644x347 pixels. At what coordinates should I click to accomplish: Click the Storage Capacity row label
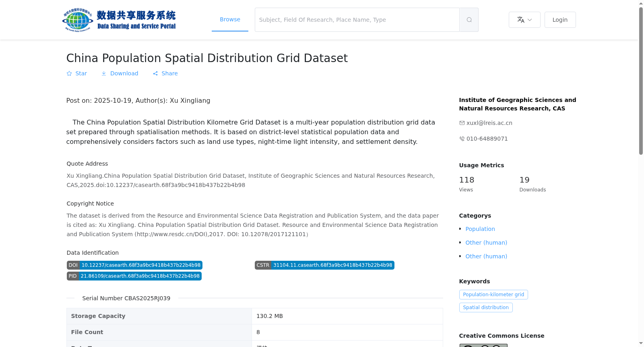click(x=98, y=316)
